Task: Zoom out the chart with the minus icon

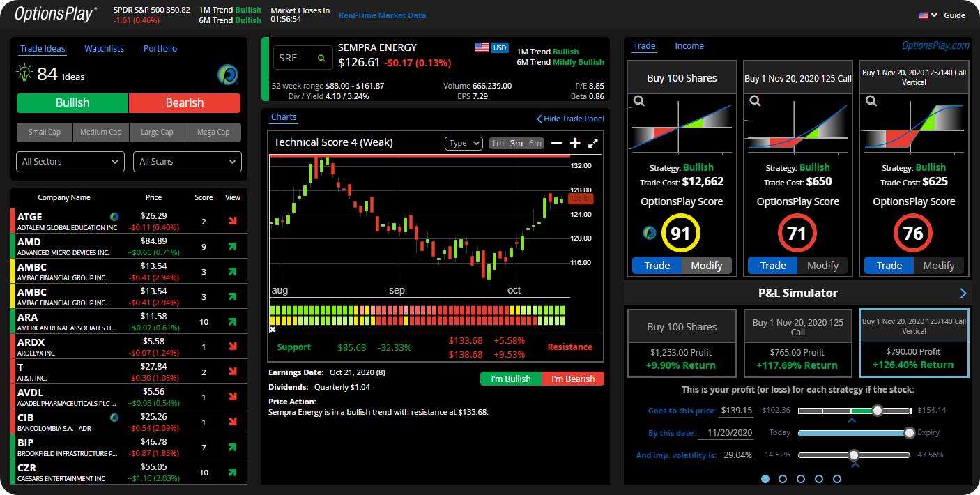Action: pyautogui.click(x=556, y=143)
